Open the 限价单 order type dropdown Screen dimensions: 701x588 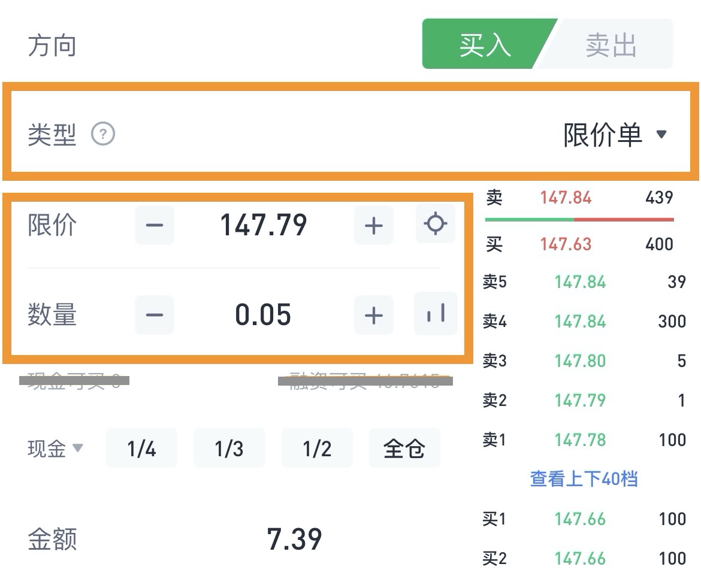pyautogui.click(x=615, y=134)
